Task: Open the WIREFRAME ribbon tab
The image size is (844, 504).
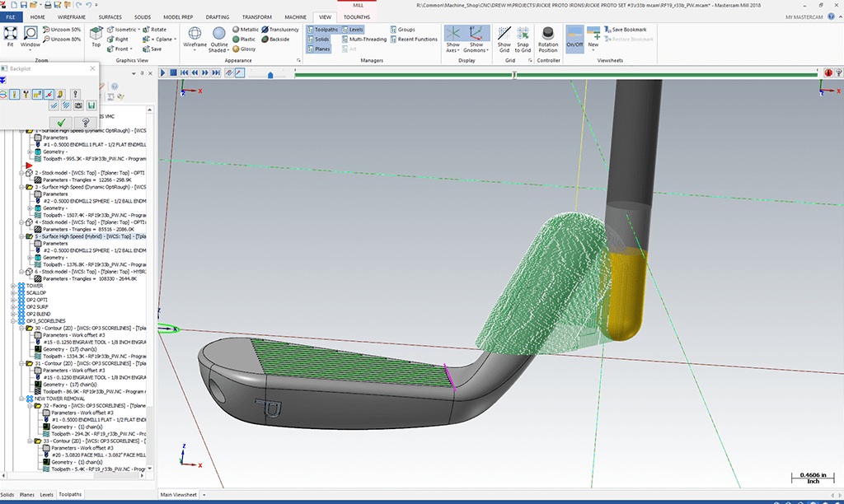Action: [72, 17]
